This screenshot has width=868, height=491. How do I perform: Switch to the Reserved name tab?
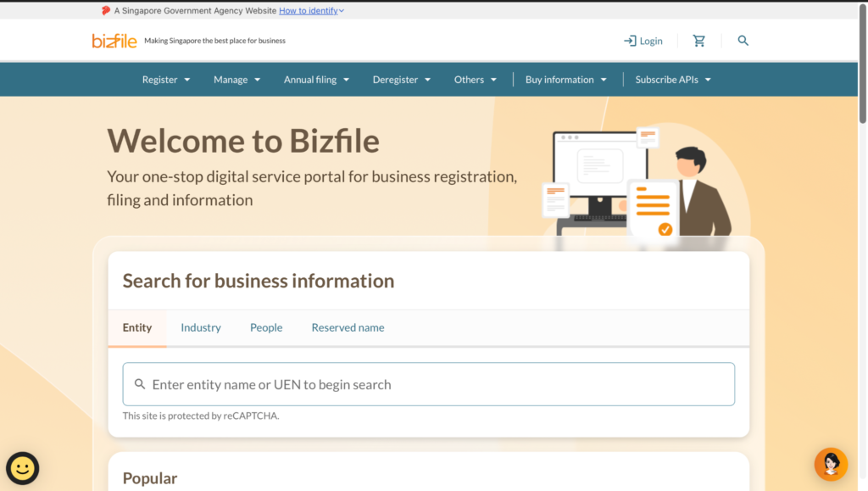point(348,327)
